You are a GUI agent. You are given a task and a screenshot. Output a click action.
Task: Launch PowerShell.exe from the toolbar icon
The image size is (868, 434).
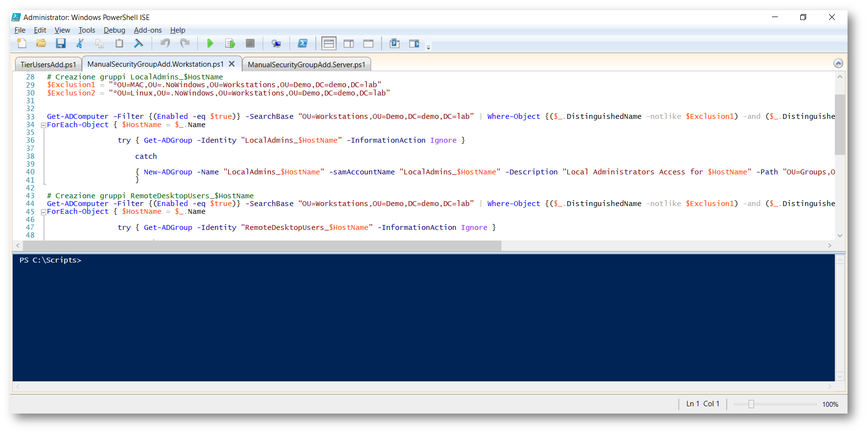(x=303, y=44)
